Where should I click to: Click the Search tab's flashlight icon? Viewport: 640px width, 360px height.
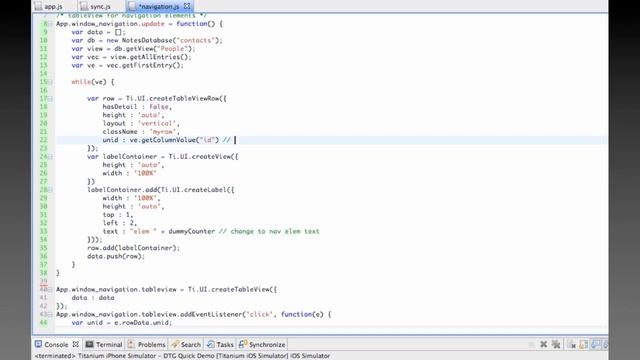(x=175, y=344)
